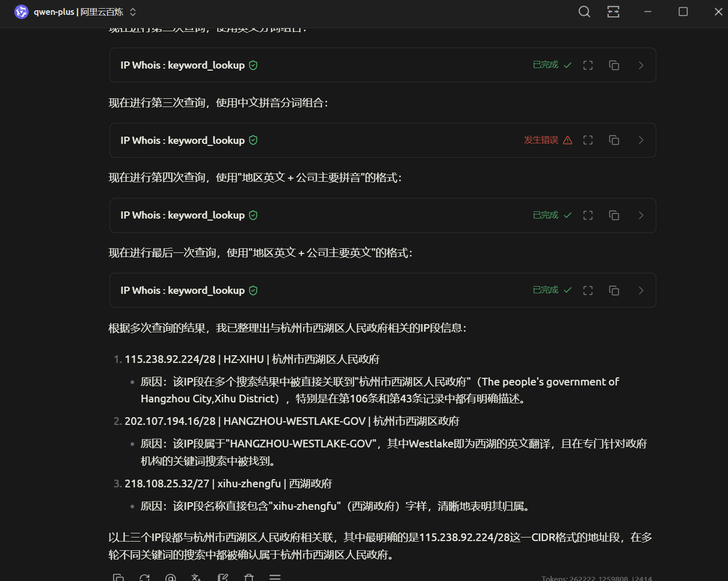Viewport: 728px width, 581px height.
Task: Open the hamburger more-options menu at bottom
Action: pos(275,577)
